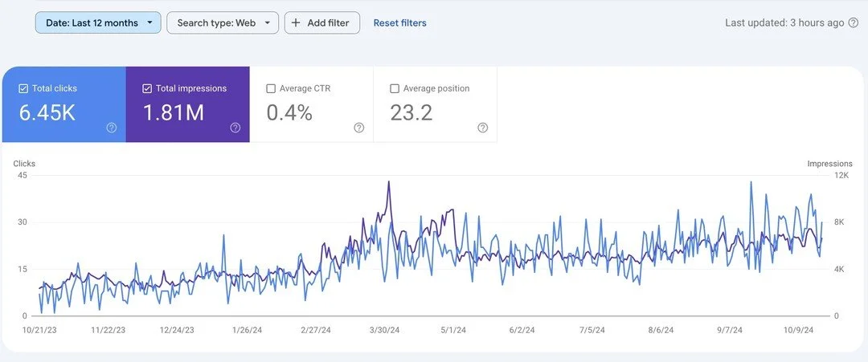The width and height of the screenshot is (868, 362).
Task: Click the 5/1/24 date label
Action: point(453,330)
